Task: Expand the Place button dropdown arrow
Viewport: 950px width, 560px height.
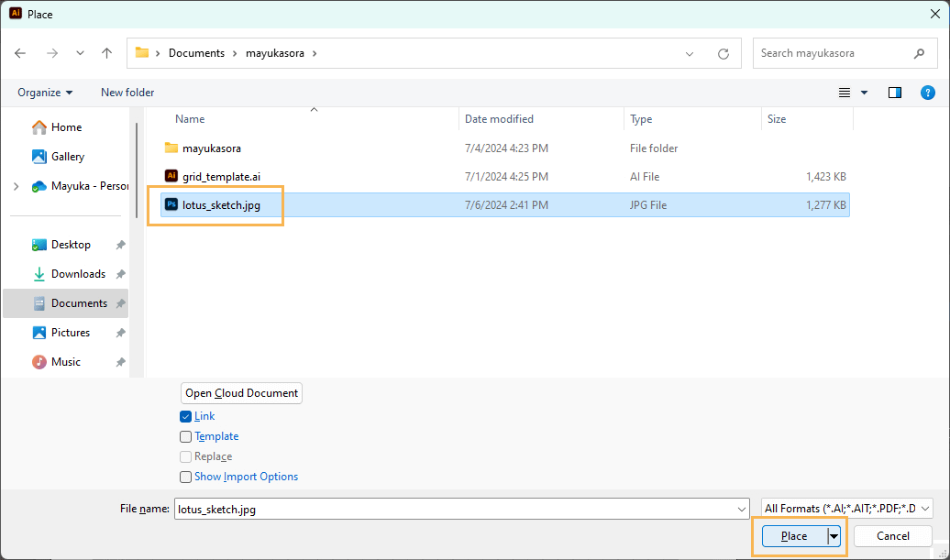Action: click(x=834, y=536)
